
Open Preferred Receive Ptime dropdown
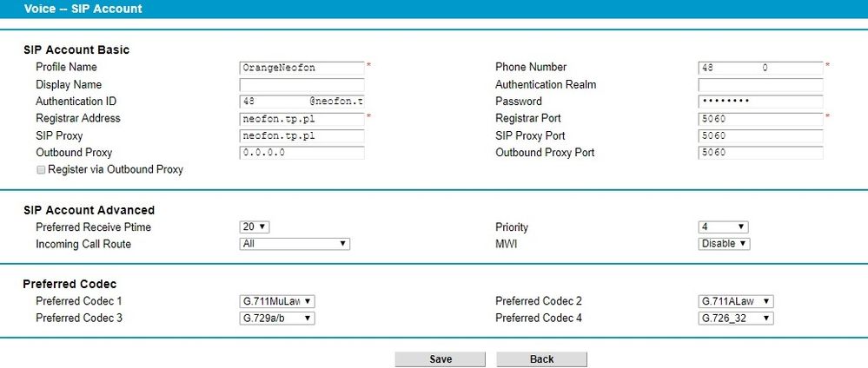(255, 227)
